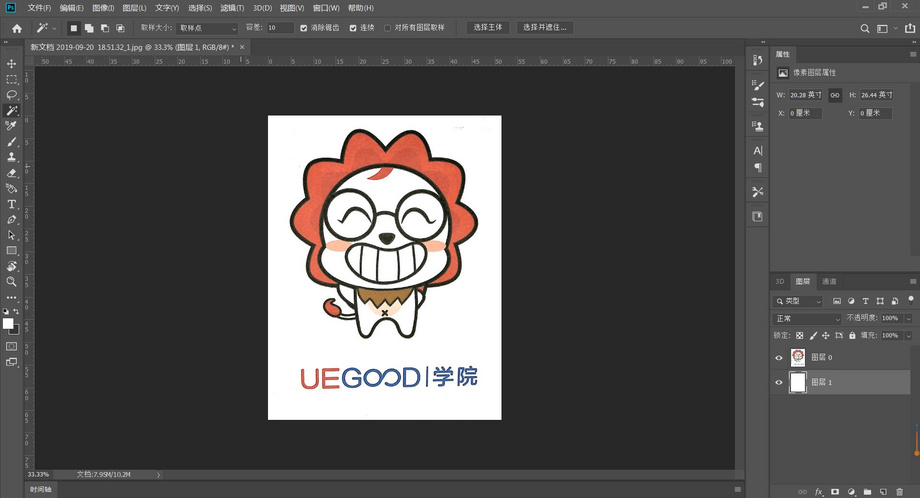Select the Paint Bucket tool
This screenshot has width=920, height=498.
point(11,188)
